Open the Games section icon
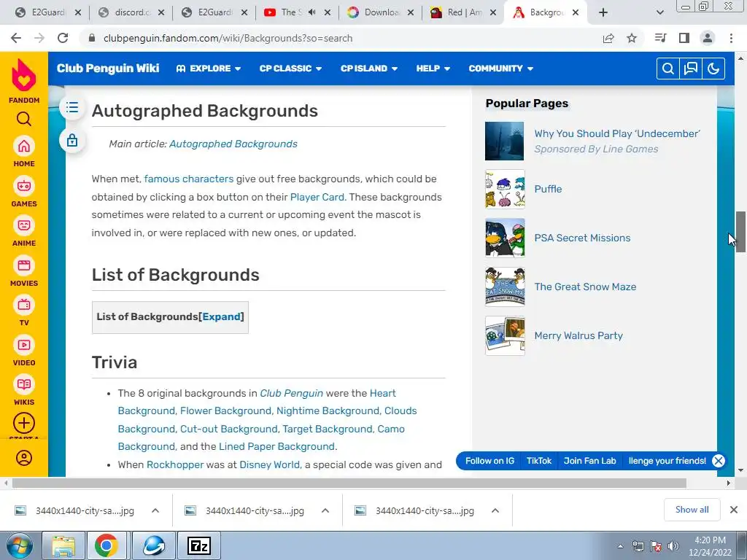Viewport: 747px width, 560px height. (x=24, y=186)
